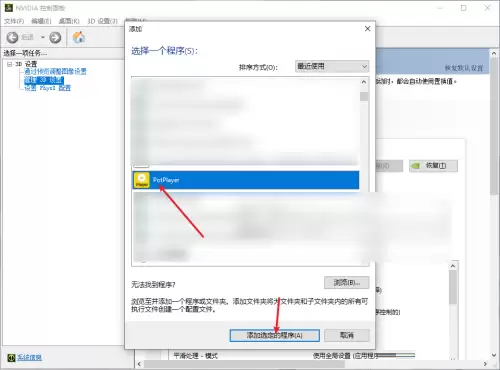The width and height of the screenshot is (500, 370).
Task: Click the 取消 button
Action: [347, 335]
